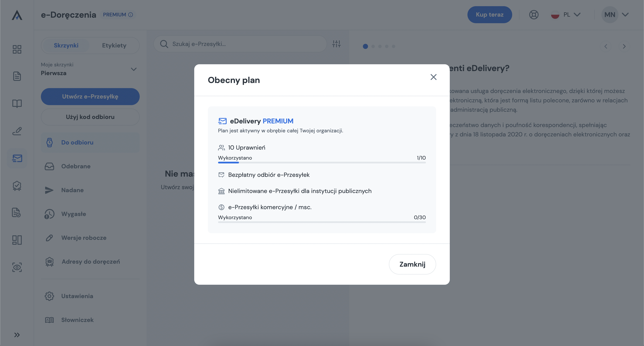The image size is (644, 346).
Task: Select the first carousel dot
Action: pyautogui.click(x=365, y=46)
